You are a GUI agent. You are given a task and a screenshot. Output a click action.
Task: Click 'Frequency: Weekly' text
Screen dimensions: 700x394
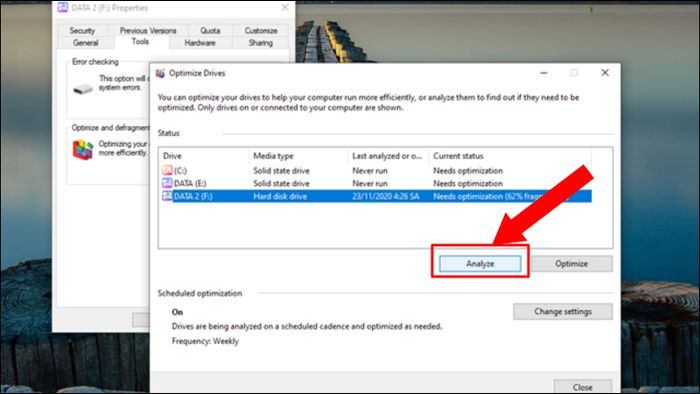pos(205,341)
